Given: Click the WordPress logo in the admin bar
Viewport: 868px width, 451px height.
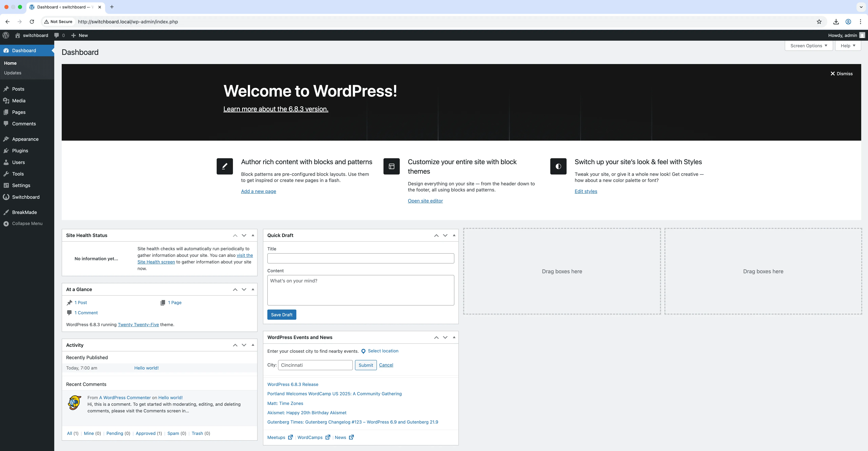Looking at the screenshot, I should 6,35.
